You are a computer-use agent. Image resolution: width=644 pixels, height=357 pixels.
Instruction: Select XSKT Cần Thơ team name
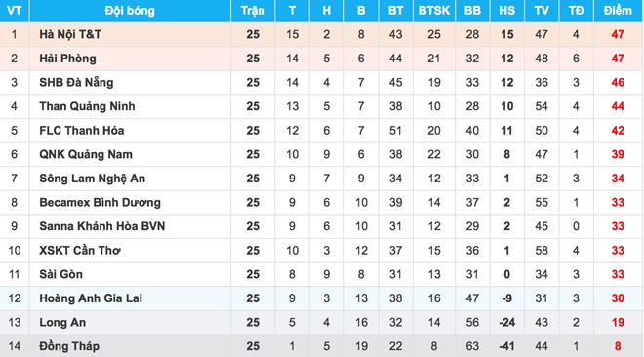pyautogui.click(x=80, y=251)
